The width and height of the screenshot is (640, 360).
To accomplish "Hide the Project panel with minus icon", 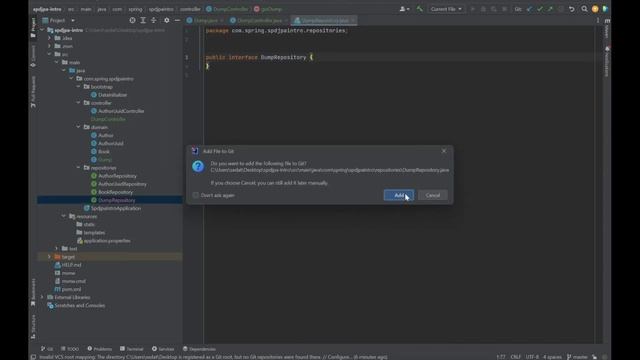I will tap(177, 20).
